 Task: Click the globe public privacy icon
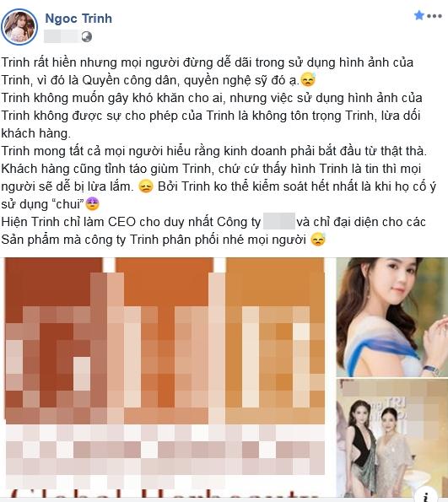pos(86,36)
